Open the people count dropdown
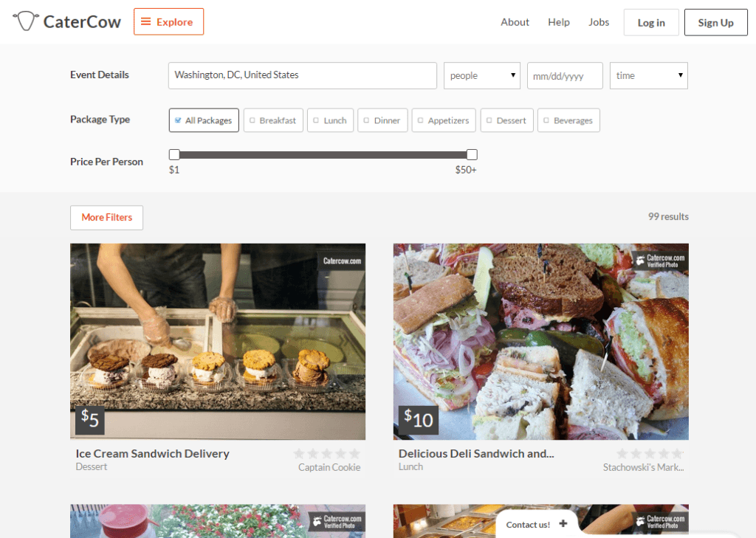This screenshot has width=756, height=538. tap(481, 75)
